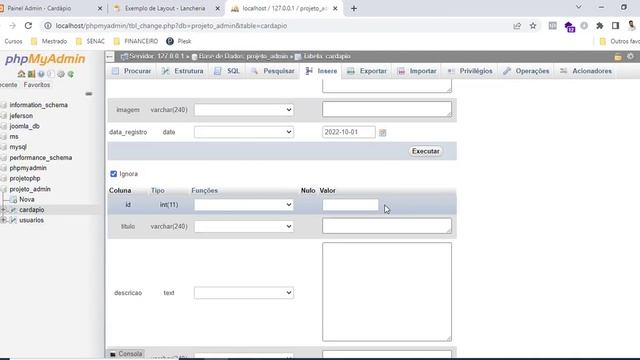Open the Exportar tab
The height and width of the screenshot is (360, 640).
point(367,71)
